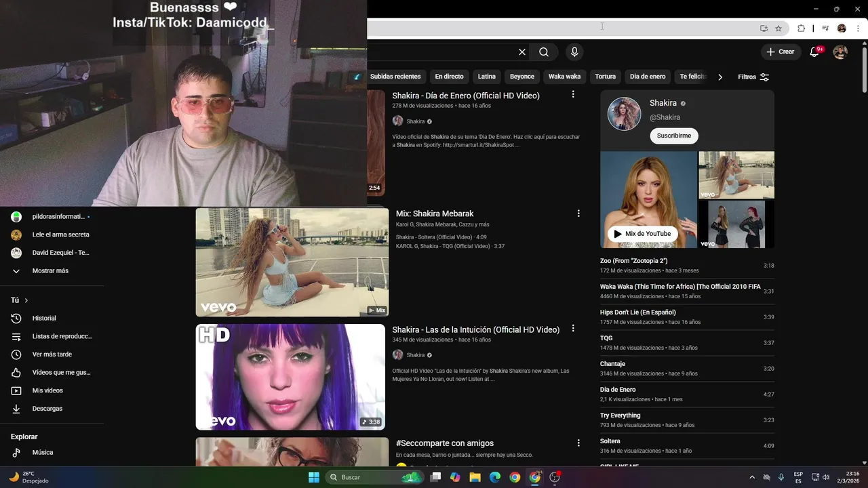This screenshot has height=488, width=868.
Task: Open Shakira - Las de la Intuición title
Action: click(476, 329)
